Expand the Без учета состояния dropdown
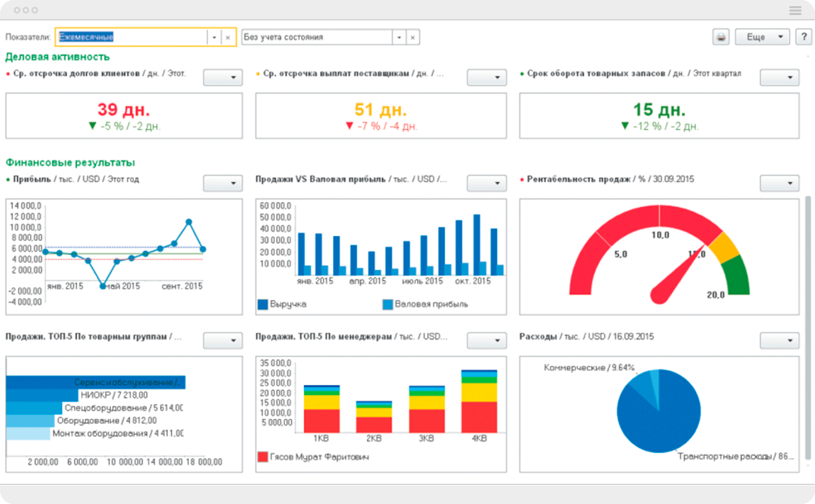Screen dimensions: 815x504 (399, 37)
